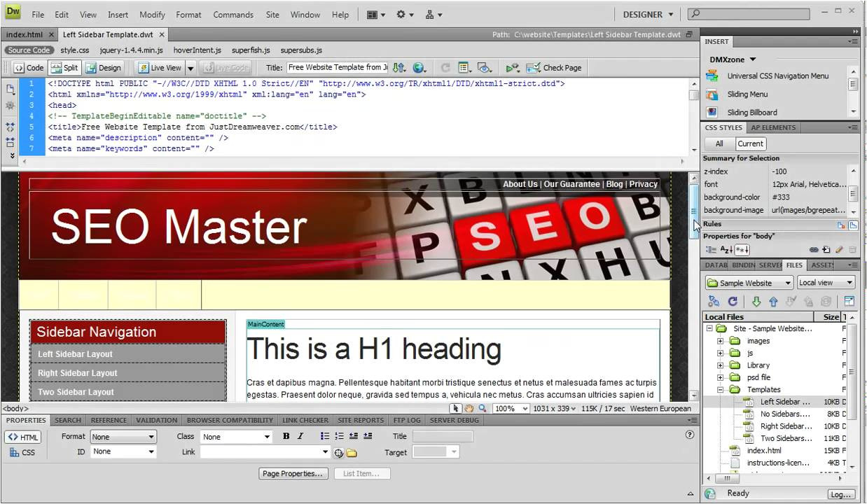Toggle the Current CSS styles mode

click(x=750, y=143)
